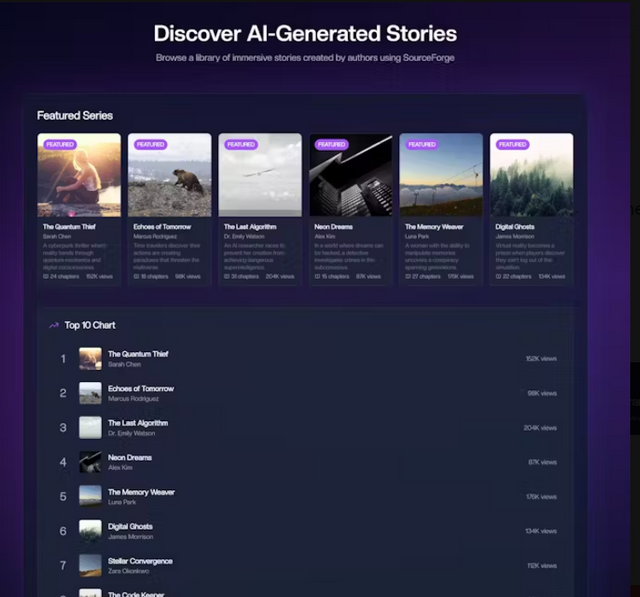The height and width of the screenshot is (597, 640).
Task: Click author Alex Kim on featured card
Action: click(325, 237)
